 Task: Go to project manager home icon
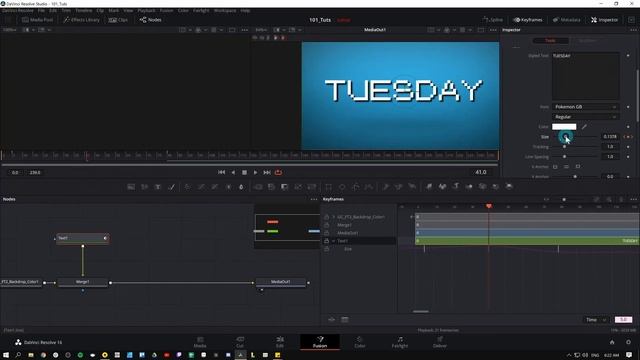[x=612, y=342]
